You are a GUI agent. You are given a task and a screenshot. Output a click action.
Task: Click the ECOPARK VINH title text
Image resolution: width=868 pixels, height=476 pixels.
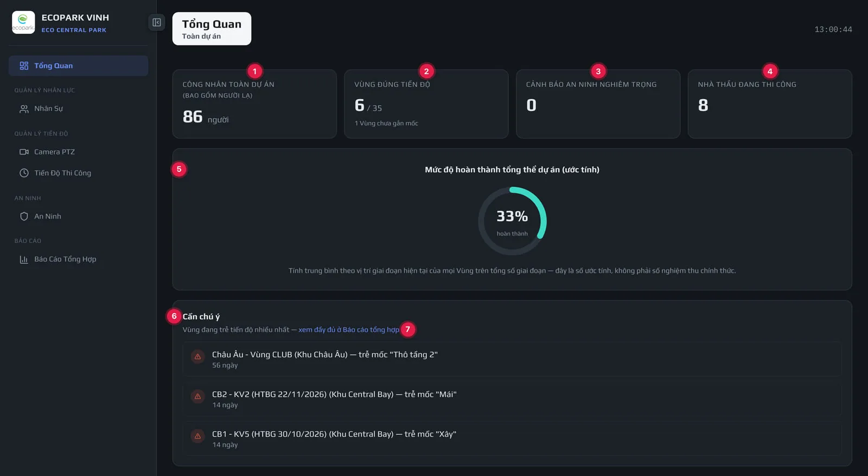[x=75, y=18]
